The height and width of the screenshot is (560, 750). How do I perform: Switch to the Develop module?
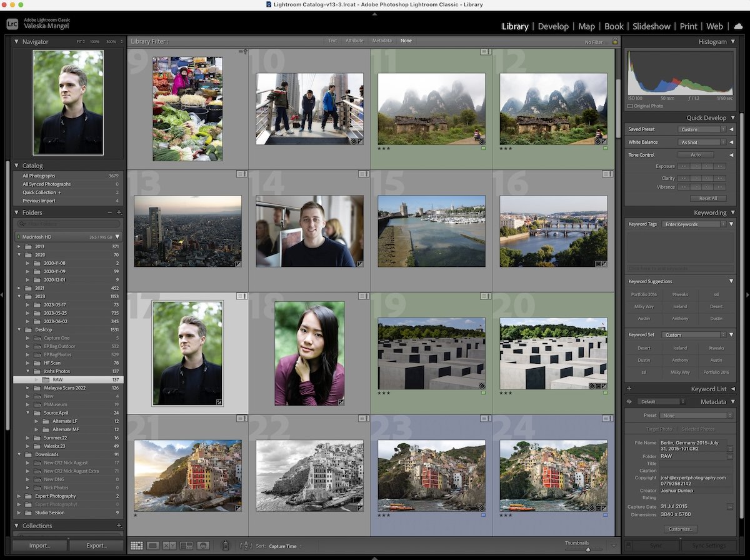(553, 26)
